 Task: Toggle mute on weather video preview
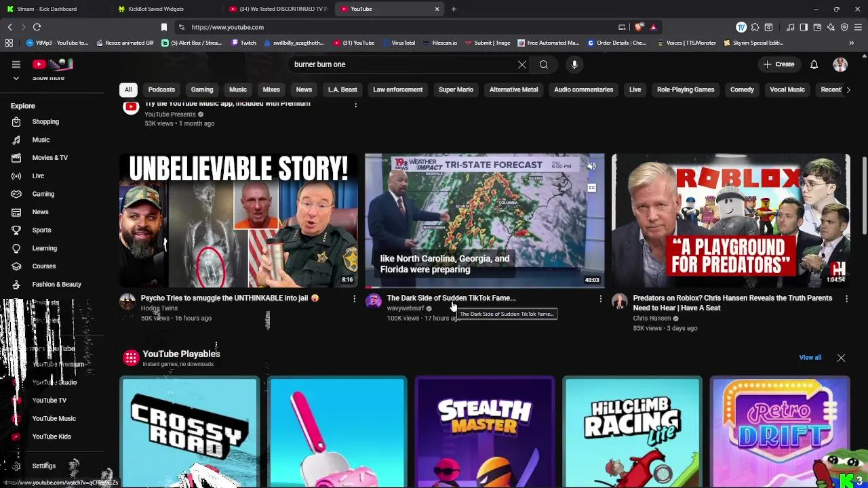pos(591,167)
